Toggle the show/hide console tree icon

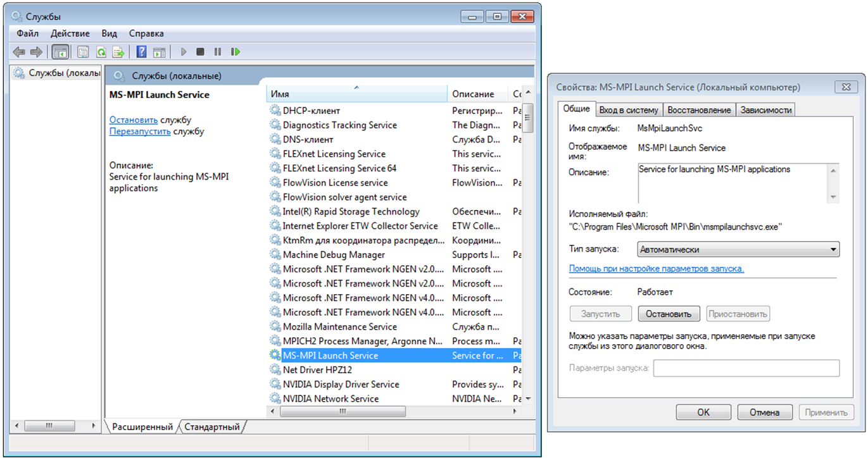(60, 52)
